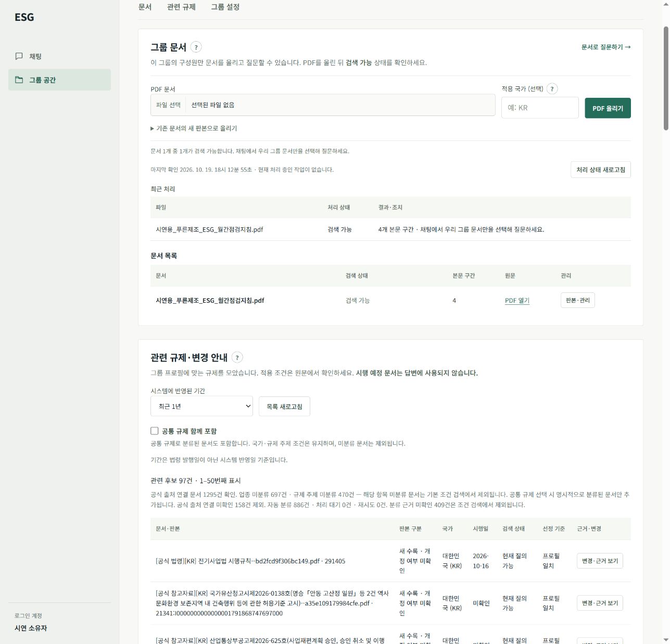
Task: Click the 판본·관리 button
Action: coord(578,300)
